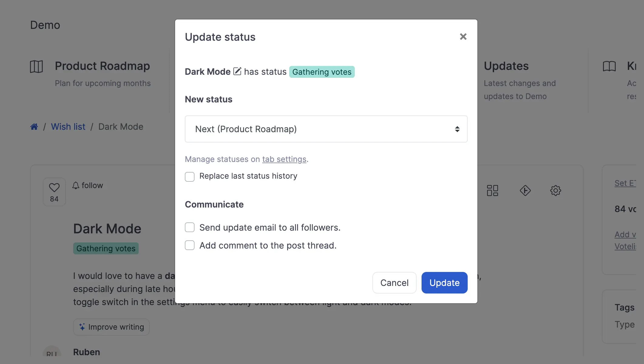The height and width of the screenshot is (364, 644).
Task: Close the Update status dialog
Action: (x=463, y=37)
